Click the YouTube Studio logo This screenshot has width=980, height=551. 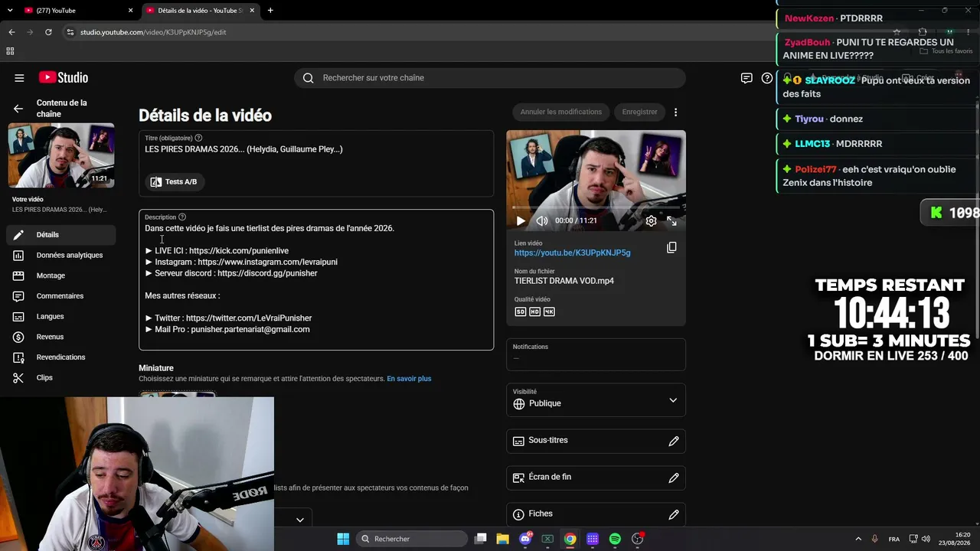(64, 77)
